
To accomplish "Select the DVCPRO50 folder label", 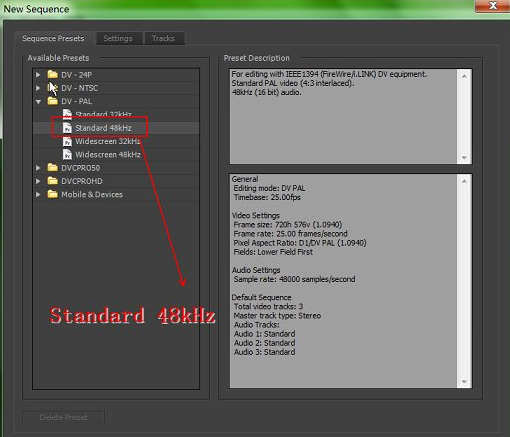I will [x=81, y=168].
